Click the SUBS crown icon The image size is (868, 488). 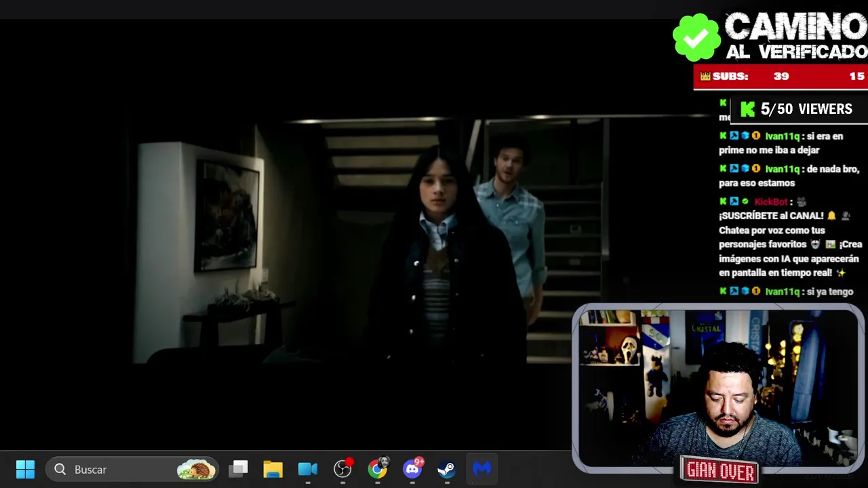705,77
